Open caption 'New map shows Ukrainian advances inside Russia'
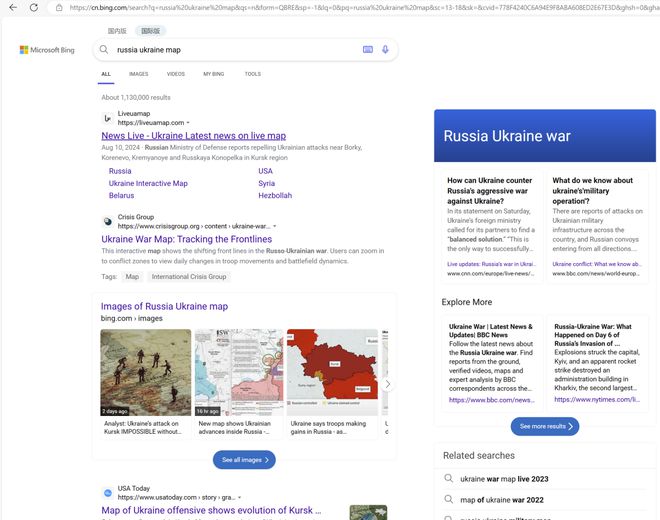Image resolution: width=660 pixels, height=520 pixels. pos(234,427)
